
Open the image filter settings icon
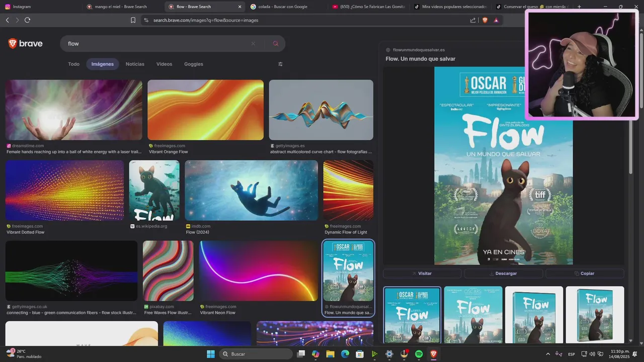pos(280,64)
